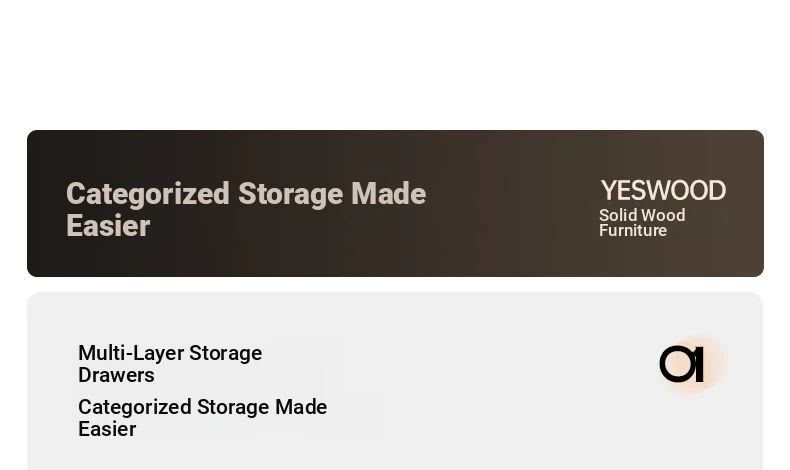Select the words Solid Wood under YESWOOD

[642, 216]
